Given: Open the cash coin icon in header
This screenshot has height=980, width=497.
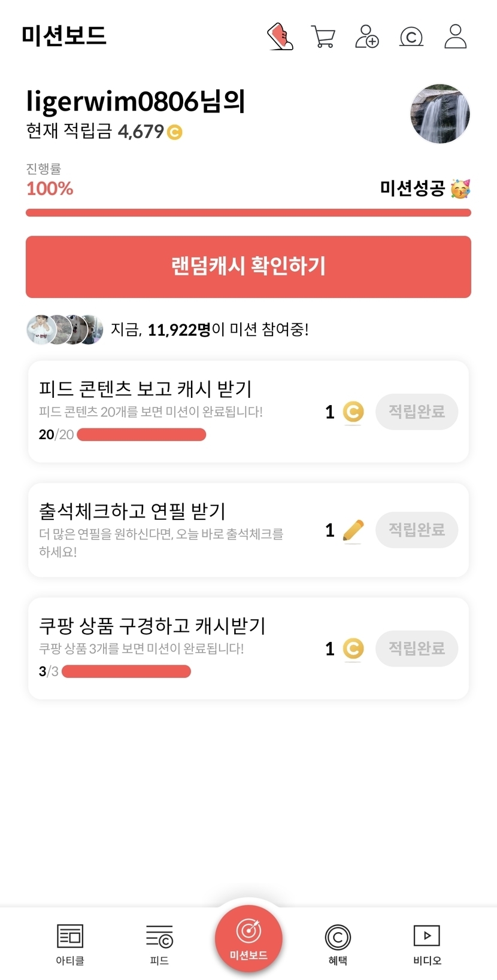Looking at the screenshot, I should 411,37.
